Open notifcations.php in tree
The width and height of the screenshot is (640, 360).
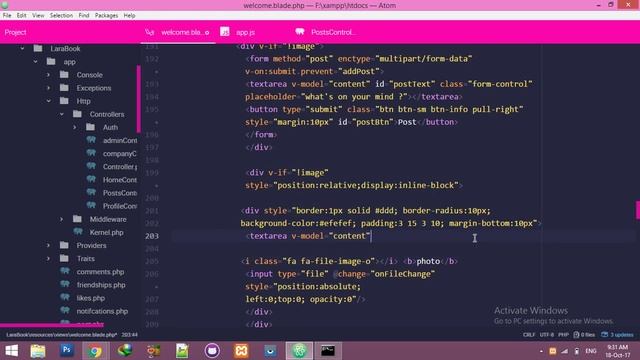[102, 311]
